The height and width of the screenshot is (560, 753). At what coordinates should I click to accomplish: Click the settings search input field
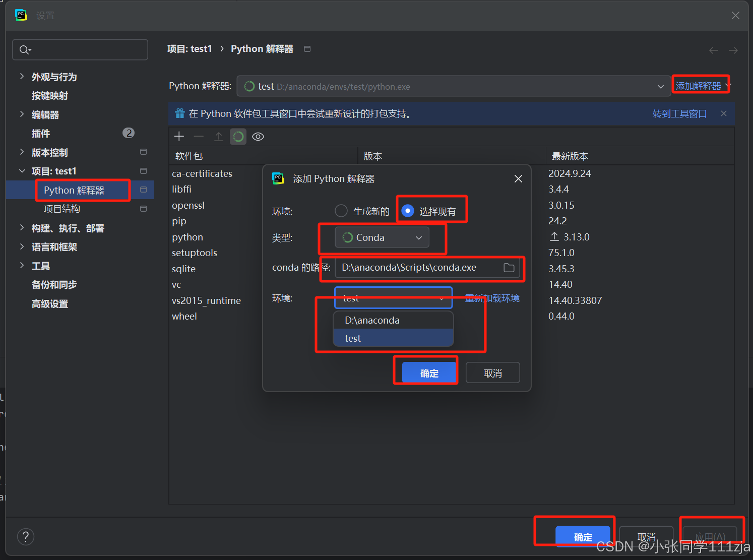[x=80, y=50]
